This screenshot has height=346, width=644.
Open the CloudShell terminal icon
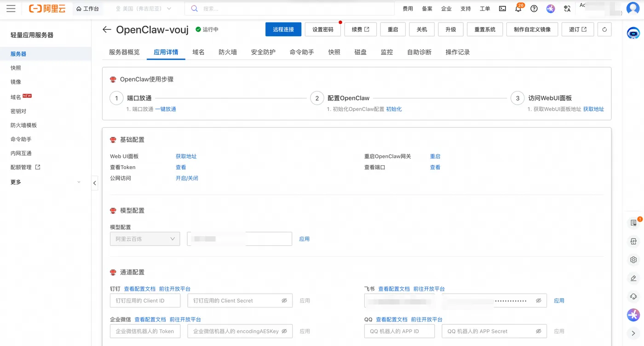point(502,8)
